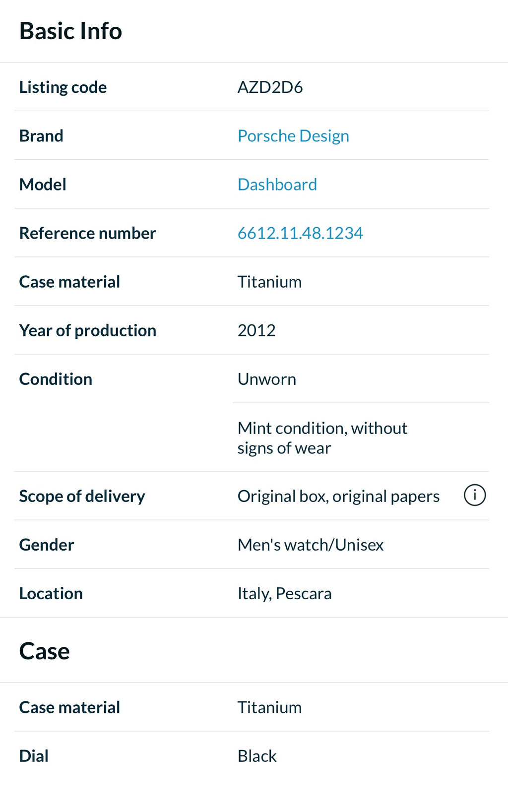Click Original box, original papers text
Screen dimensions: 508x812
338,496
